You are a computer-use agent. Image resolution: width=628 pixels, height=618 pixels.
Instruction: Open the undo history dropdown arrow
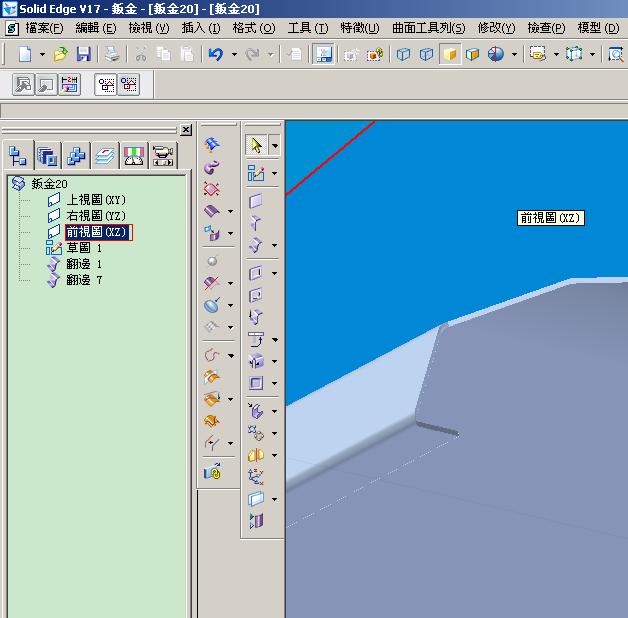tap(234, 54)
